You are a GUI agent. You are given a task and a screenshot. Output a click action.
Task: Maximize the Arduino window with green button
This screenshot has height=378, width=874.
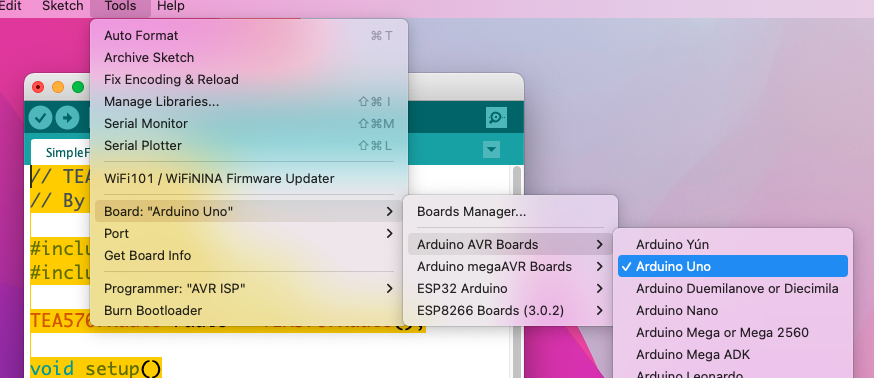[x=78, y=87]
